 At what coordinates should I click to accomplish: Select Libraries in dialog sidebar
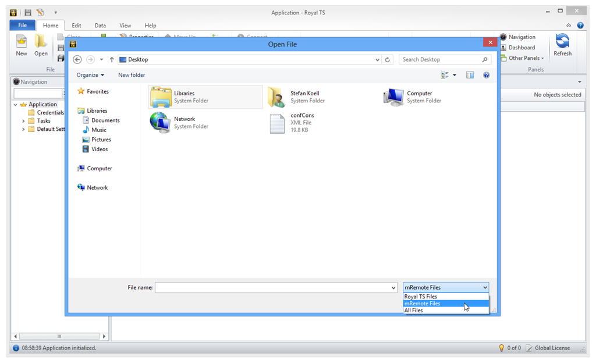[x=93, y=111]
